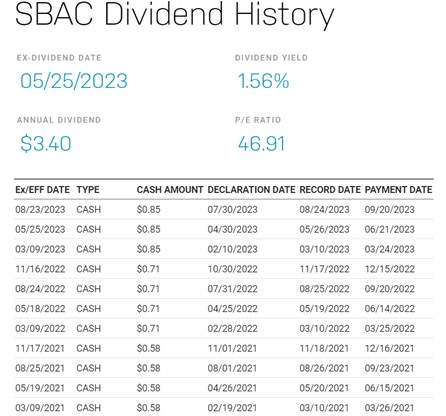Select record date 08/24/2023 cell
The width and height of the screenshot is (446, 416).
(324, 210)
